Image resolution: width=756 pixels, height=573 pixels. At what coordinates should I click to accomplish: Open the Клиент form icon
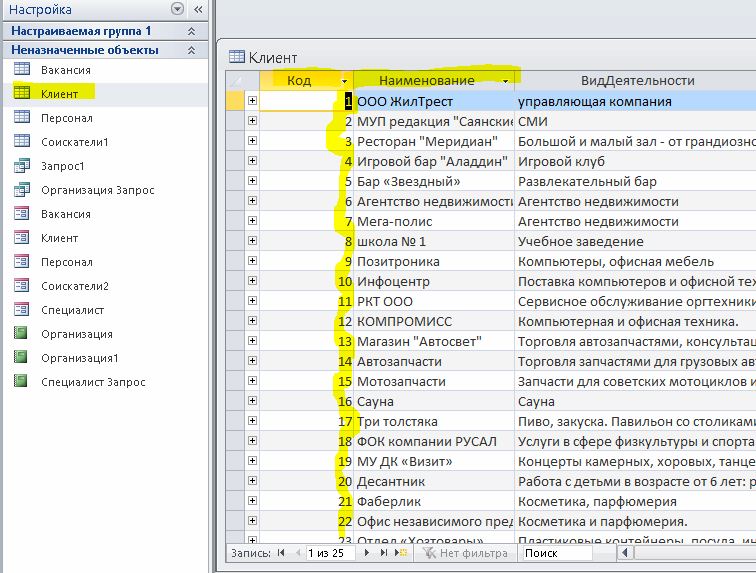(x=22, y=237)
